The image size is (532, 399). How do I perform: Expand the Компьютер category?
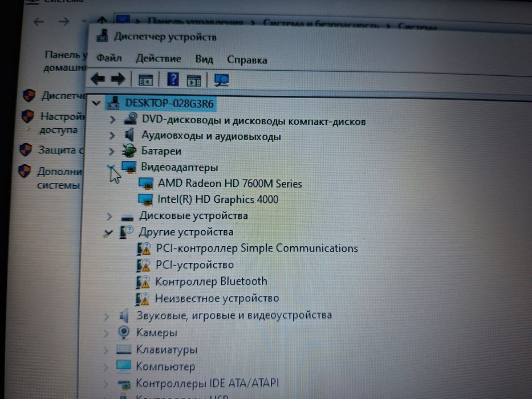click(x=106, y=367)
